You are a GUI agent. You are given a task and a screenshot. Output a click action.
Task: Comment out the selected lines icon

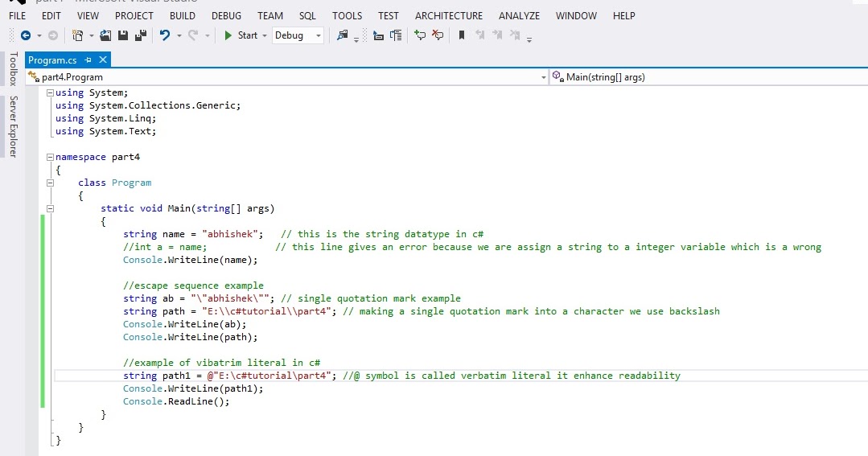(420, 35)
